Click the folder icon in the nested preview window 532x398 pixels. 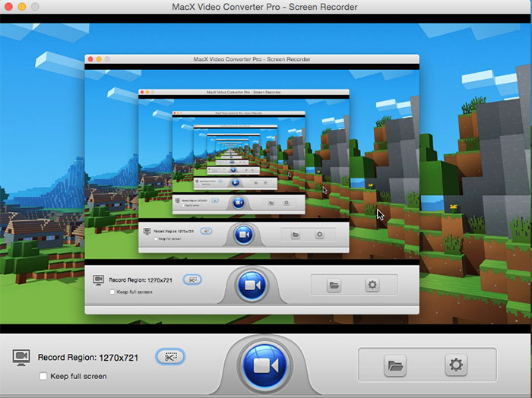tap(334, 285)
